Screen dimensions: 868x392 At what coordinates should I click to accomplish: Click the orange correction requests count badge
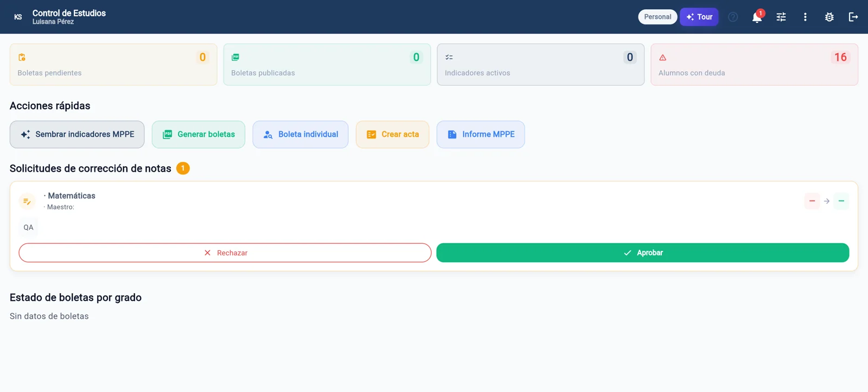tap(183, 168)
